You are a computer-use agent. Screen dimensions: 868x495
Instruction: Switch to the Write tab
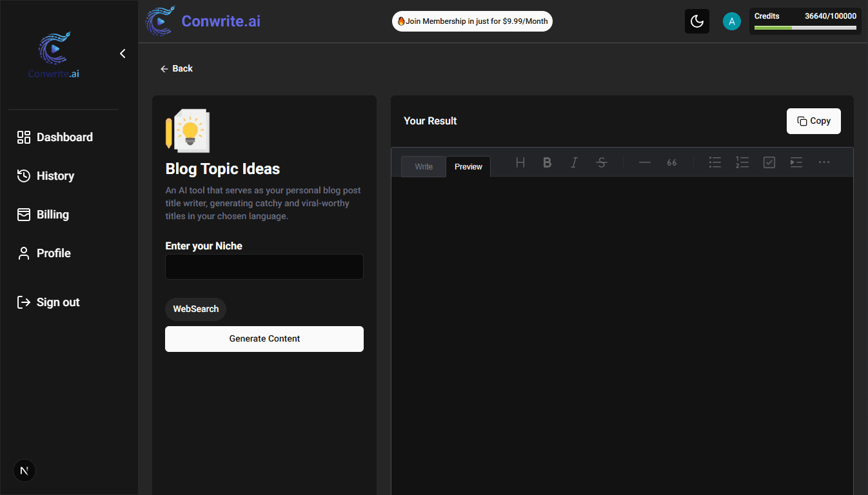423,166
